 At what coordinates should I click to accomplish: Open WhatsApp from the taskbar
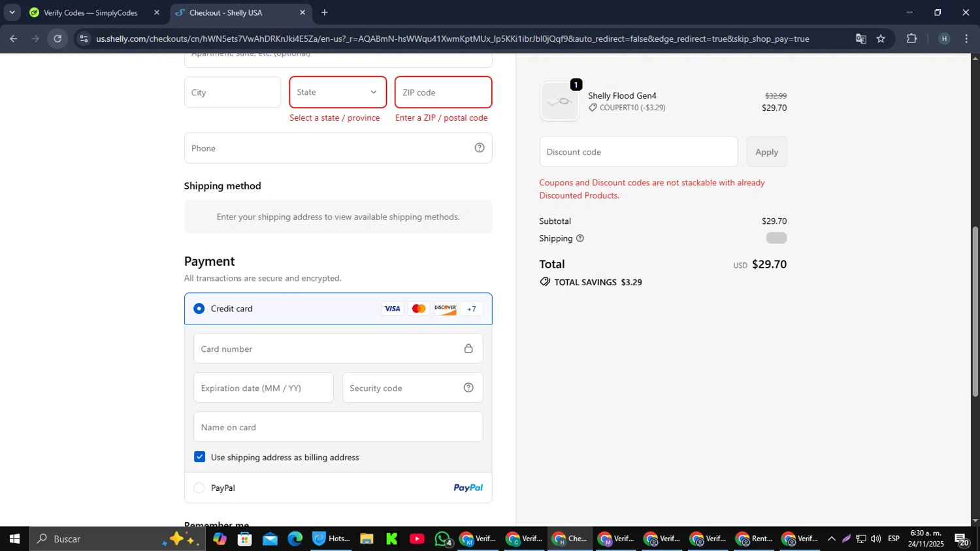point(443,539)
